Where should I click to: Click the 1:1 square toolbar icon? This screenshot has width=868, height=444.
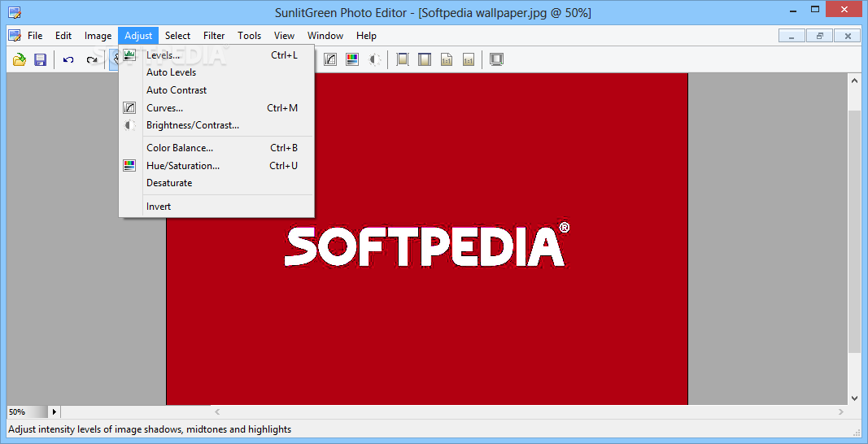tap(469, 59)
